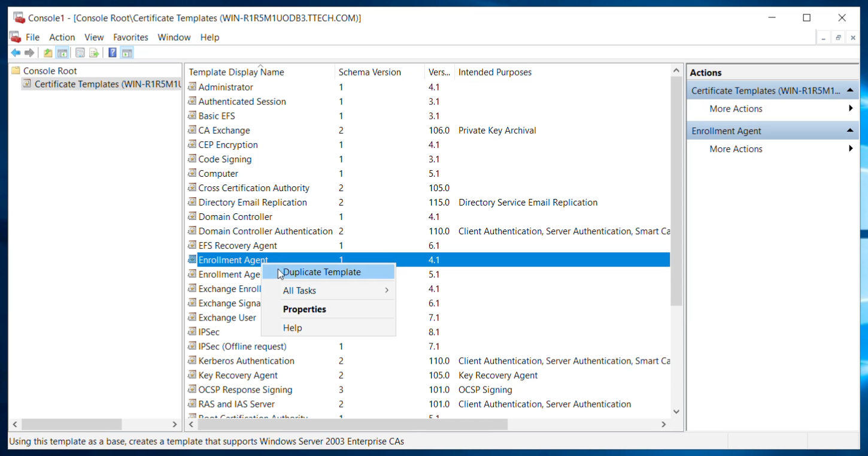Sort by the Vers... column header
This screenshot has height=456, width=868.
click(x=439, y=72)
